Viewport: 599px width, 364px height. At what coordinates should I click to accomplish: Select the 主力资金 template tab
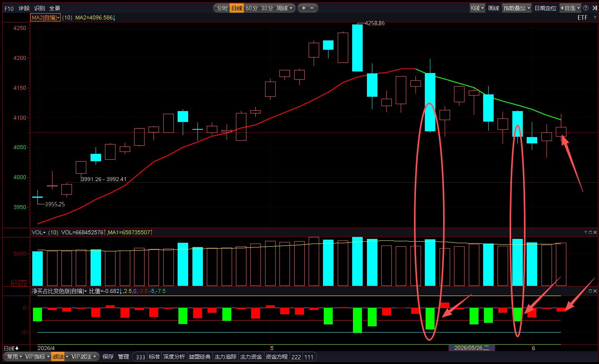(x=251, y=357)
